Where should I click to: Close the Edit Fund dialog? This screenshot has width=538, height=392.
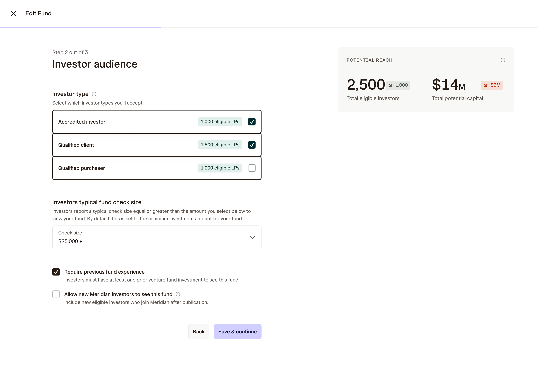coord(13,13)
